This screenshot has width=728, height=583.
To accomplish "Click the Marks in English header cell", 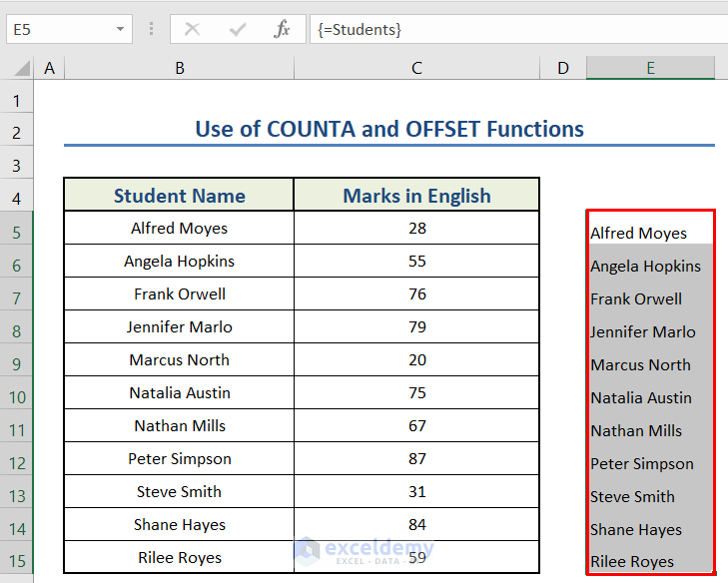I will (416, 196).
